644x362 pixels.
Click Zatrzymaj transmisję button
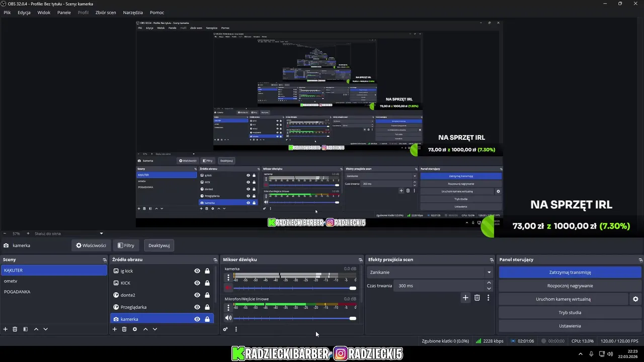570,273
